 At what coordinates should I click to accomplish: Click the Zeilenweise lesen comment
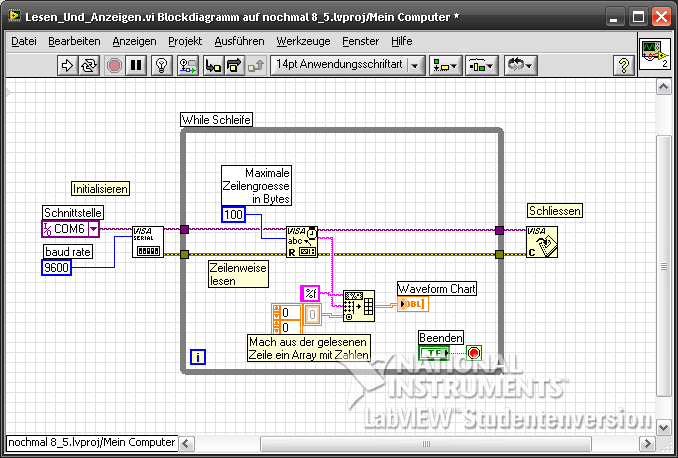(238, 274)
